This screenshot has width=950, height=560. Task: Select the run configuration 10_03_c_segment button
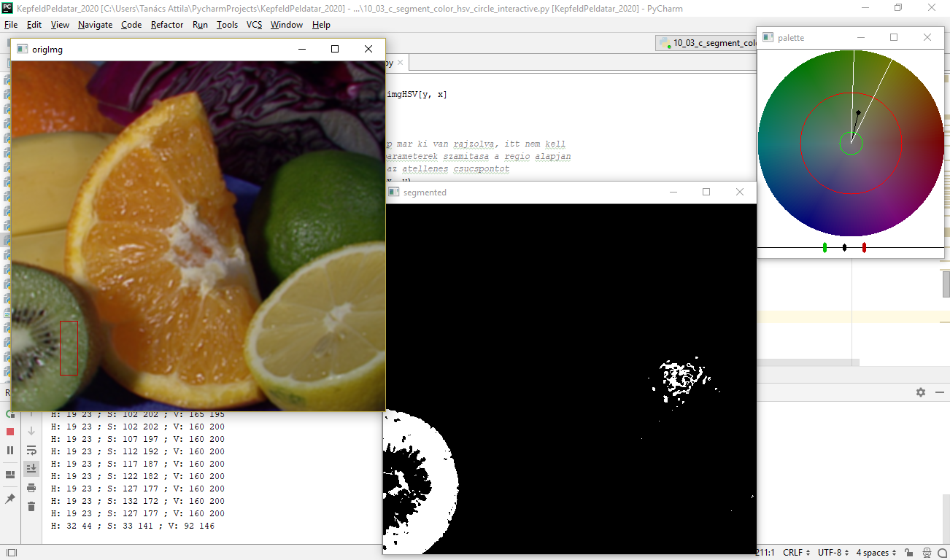click(x=708, y=43)
